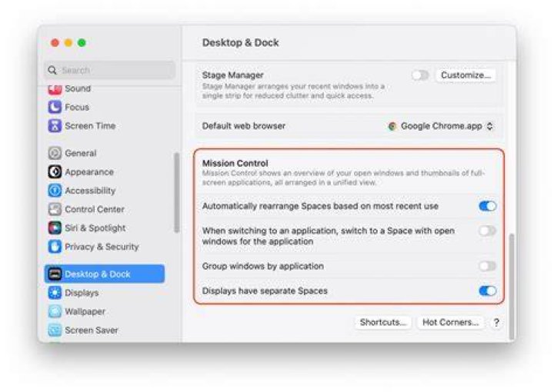This screenshot has height=392, width=554.
Task: Open the Hot Corners... dialog
Action: click(x=450, y=322)
